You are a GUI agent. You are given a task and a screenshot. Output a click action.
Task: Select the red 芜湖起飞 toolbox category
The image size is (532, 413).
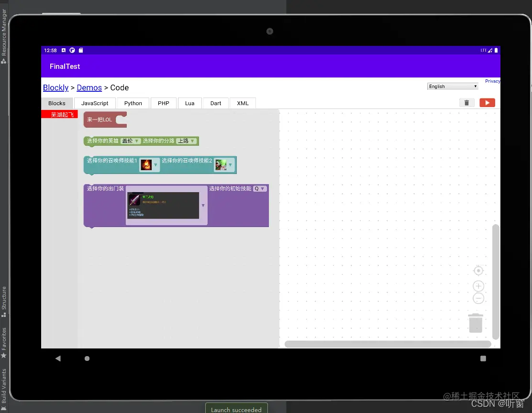point(60,114)
